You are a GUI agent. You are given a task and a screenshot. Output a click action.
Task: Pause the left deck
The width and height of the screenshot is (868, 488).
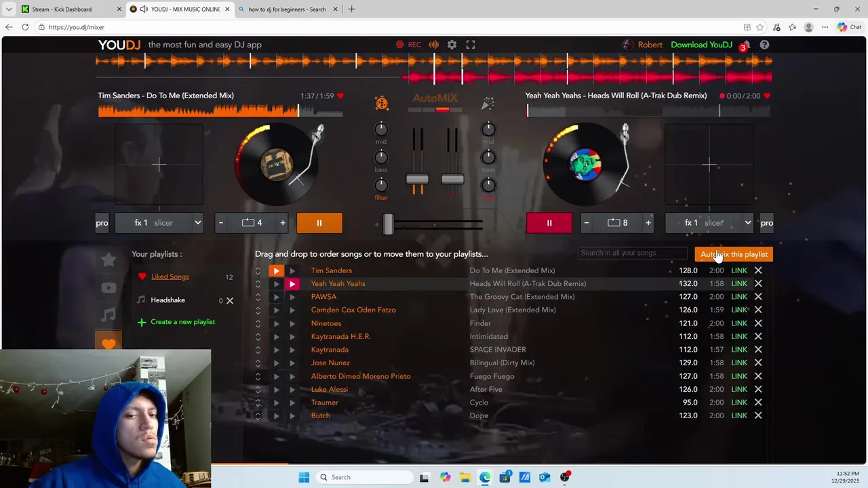319,223
